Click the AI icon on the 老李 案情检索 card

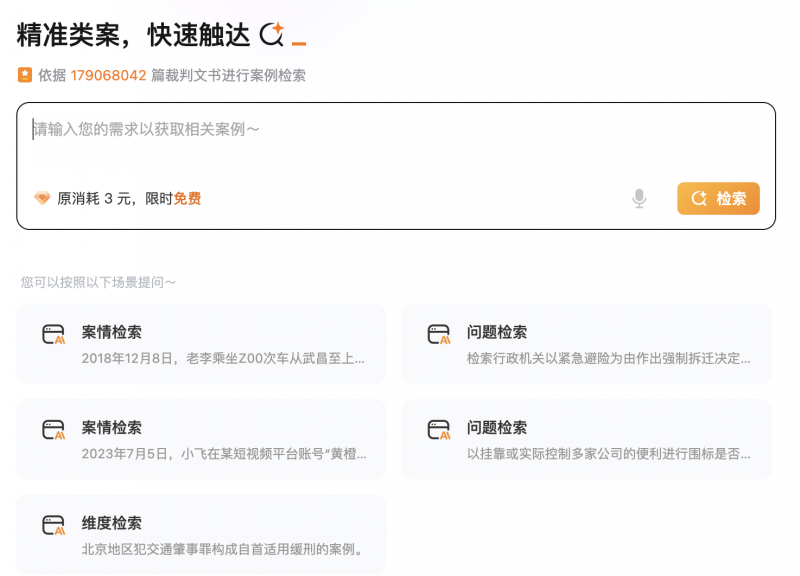coord(54,335)
